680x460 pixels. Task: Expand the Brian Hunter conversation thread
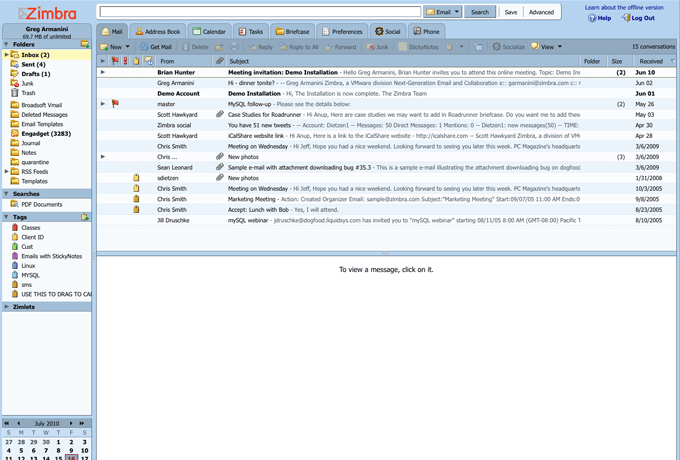tap(103, 72)
